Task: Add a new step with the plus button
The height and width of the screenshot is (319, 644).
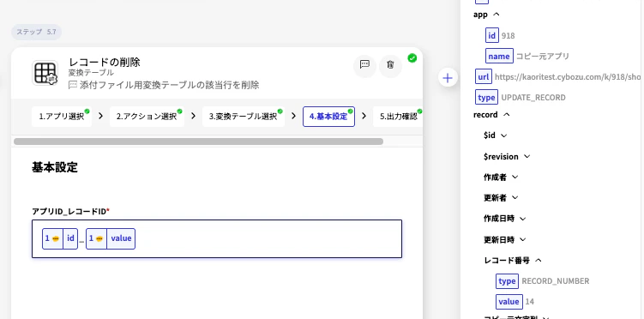Action: (x=448, y=78)
